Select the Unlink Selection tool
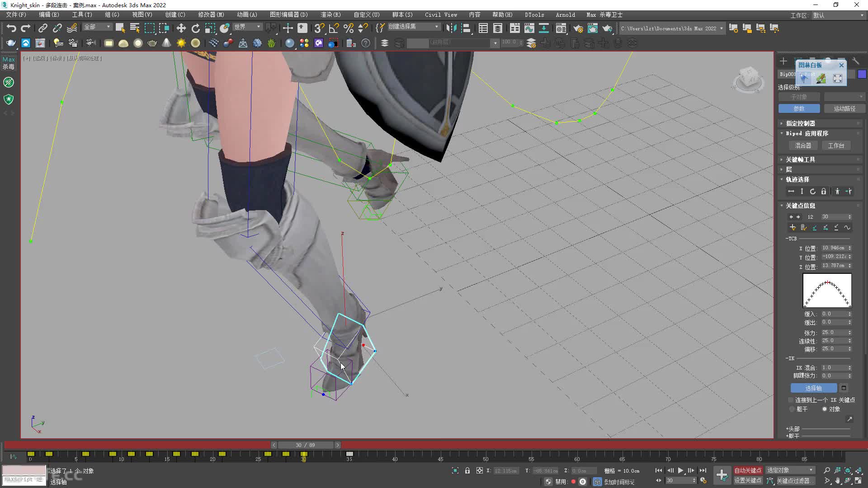This screenshot has width=868, height=488. 57,28
